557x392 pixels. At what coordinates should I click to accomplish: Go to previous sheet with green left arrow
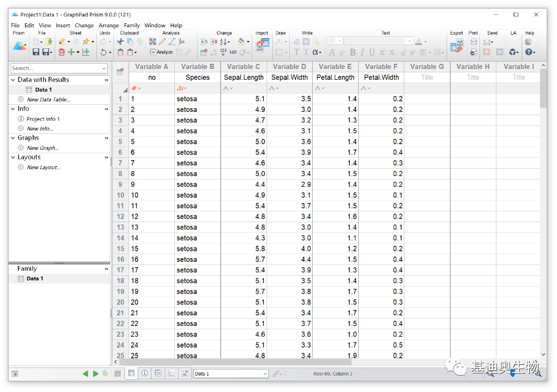point(85,374)
